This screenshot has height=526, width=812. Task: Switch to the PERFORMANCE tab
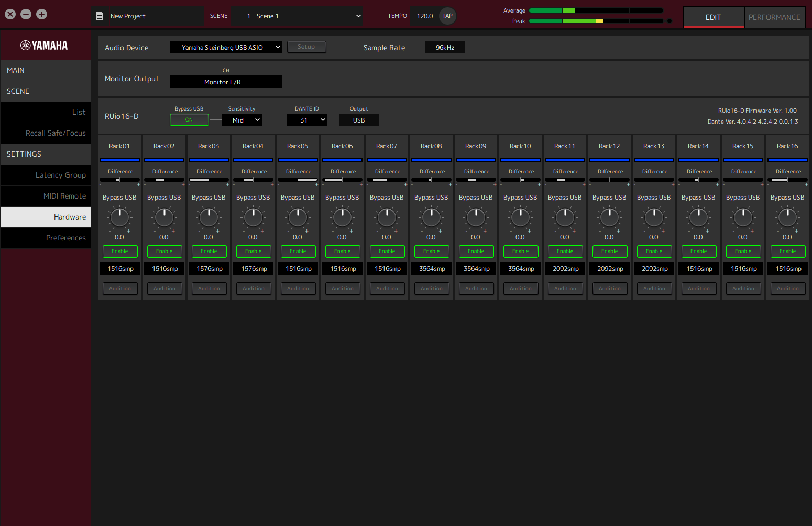pos(774,17)
